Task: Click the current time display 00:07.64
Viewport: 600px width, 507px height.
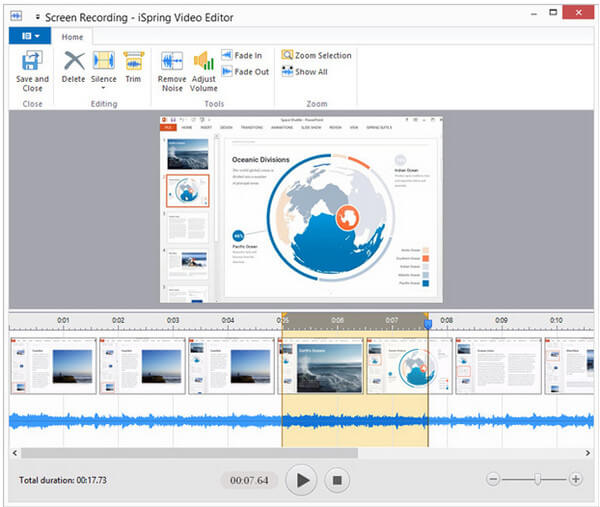Action: [249, 480]
